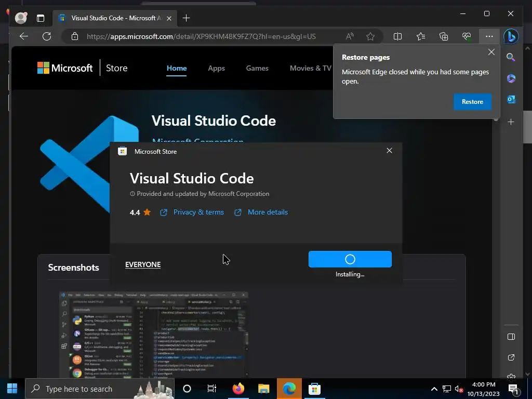Click the 4.4 star rating
The height and width of the screenshot is (399, 532).
click(x=140, y=212)
